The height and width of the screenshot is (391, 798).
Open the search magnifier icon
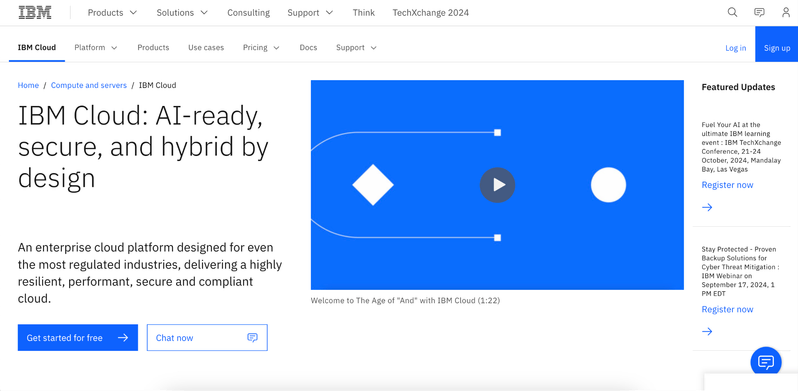point(732,13)
